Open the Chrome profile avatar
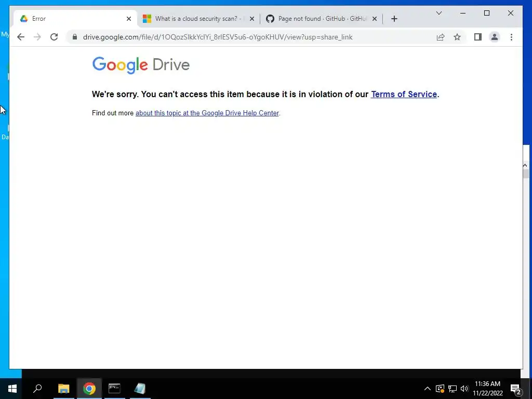This screenshot has height=399, width=532. tap(495, 37)
